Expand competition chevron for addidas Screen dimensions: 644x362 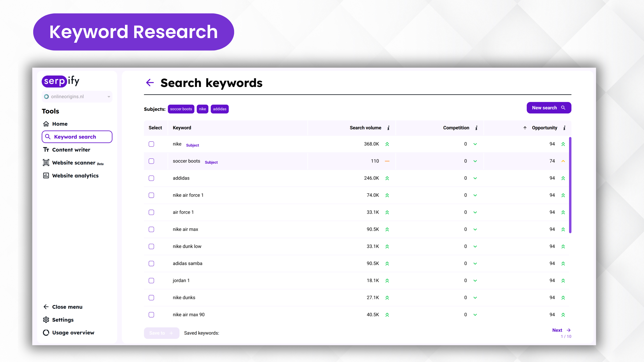(475, 178)
